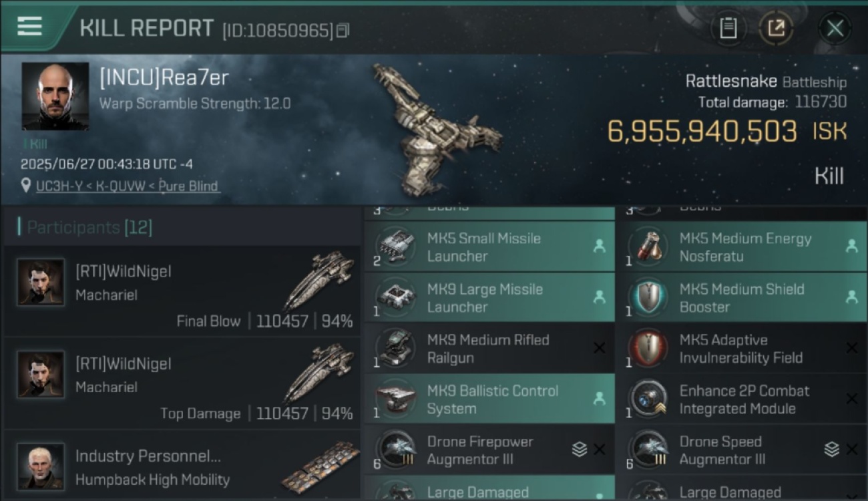Viewport: 868px width, 501px height.
Task: Expand Drone Firepower Augmentor III stack
Action: pos(580,450)
